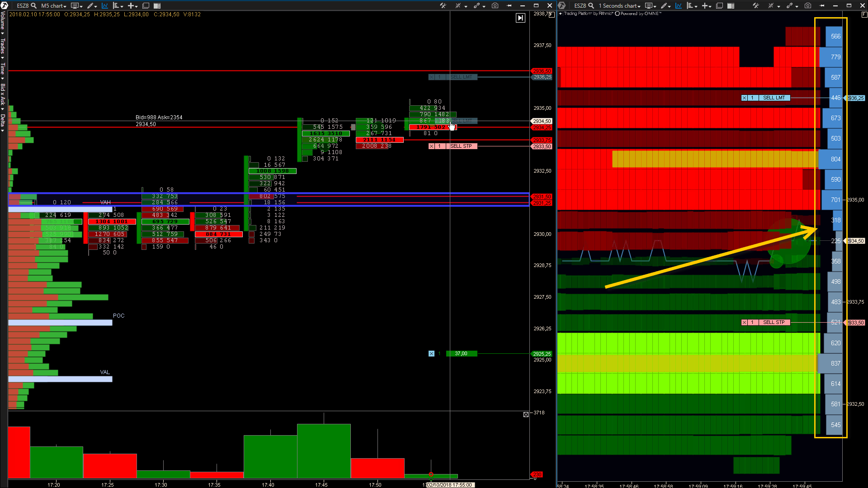The width and height of the screenshot is (868, 488).
Task: Open the M5 chart timeframe dropdown
Action: point(54,5)
